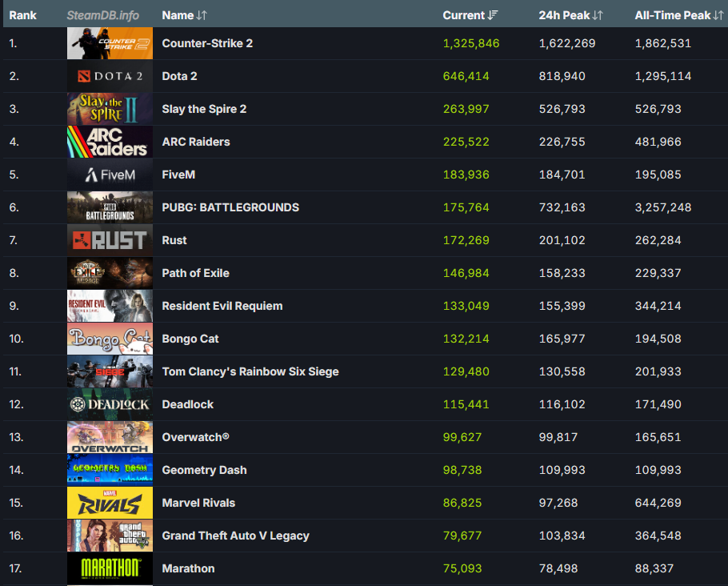This screenshot has width=728, height=586.
Task: Open the Slay the Spire 2 link
Action: point(204,109)
